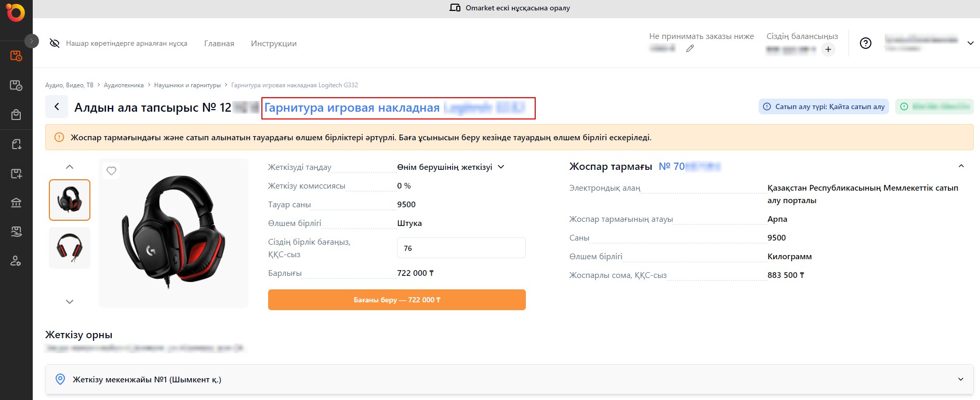Image resolution: width=980 pixels, height=400 pixels.
Task: Click the 883 500 ₸ planned sum
Action: pos(786,275)
